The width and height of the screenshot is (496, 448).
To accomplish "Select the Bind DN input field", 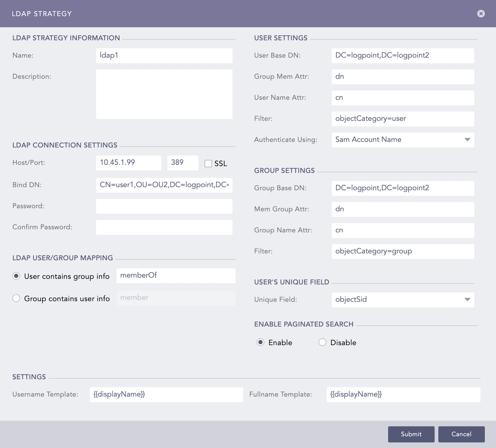I will tap(164, 185).
